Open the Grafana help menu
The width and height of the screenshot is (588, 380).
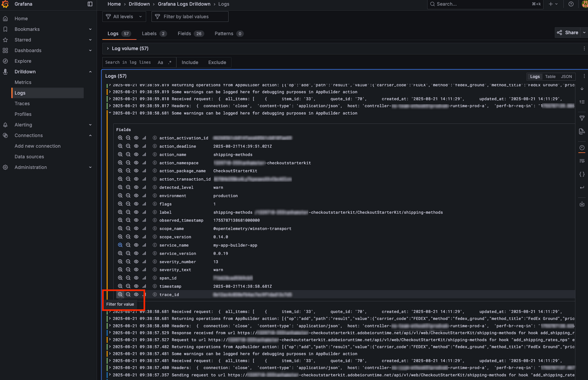[x=571, y=4]
